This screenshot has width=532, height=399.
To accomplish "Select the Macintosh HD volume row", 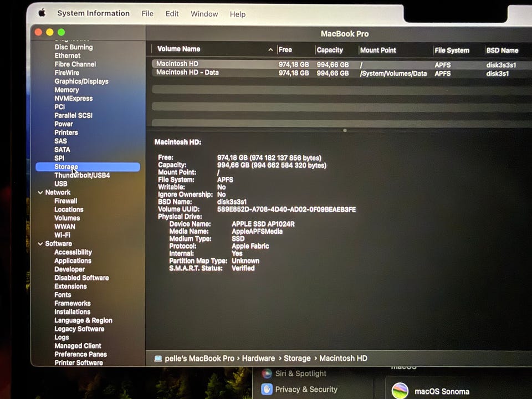I will 342,64.
